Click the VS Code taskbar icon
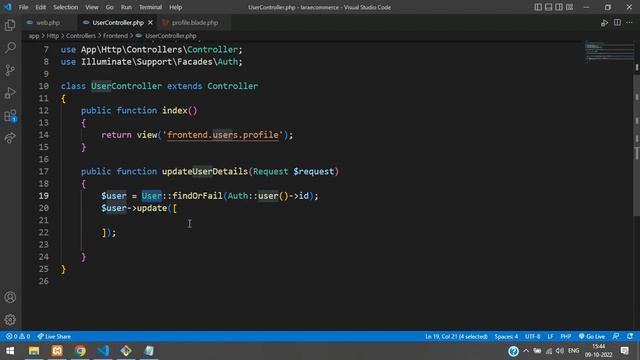Viewport: 640px width, 360px height. (103, 351)
